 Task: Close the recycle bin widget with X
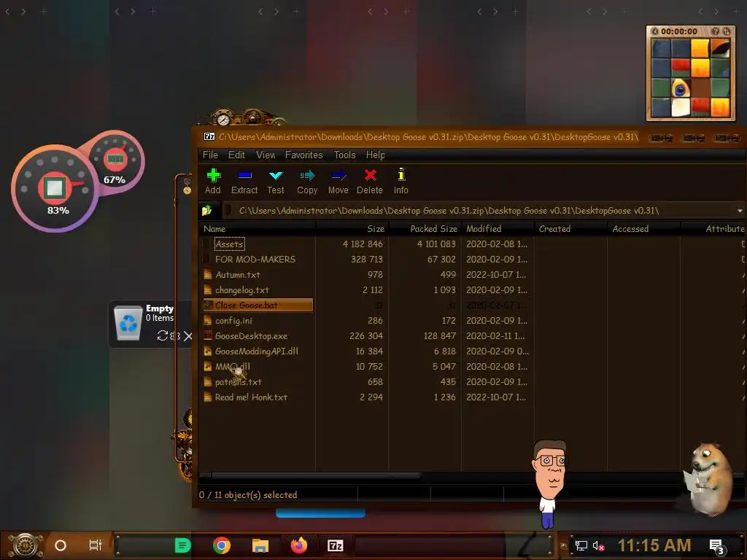[188, 336]
